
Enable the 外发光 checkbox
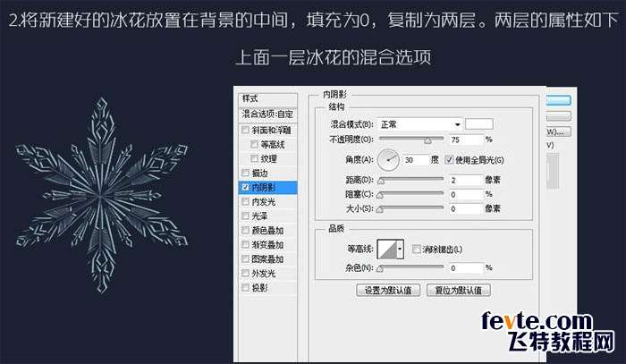pyautogui.click(x=246, y=274)
